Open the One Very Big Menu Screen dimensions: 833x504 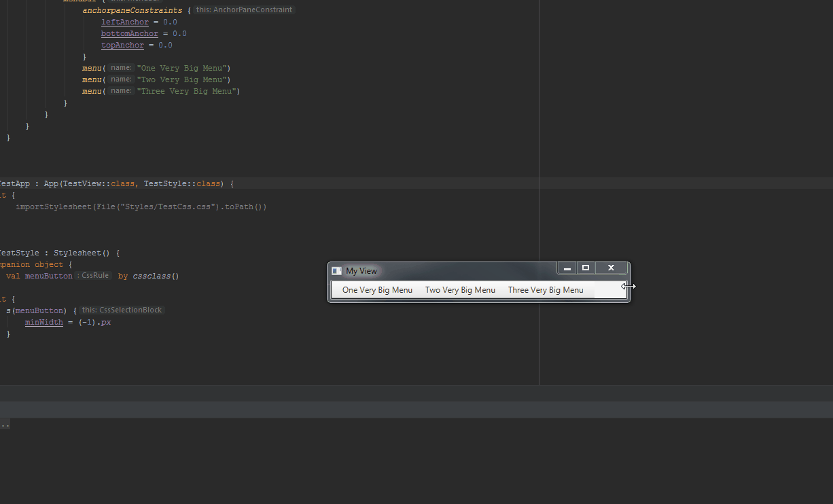377,290
